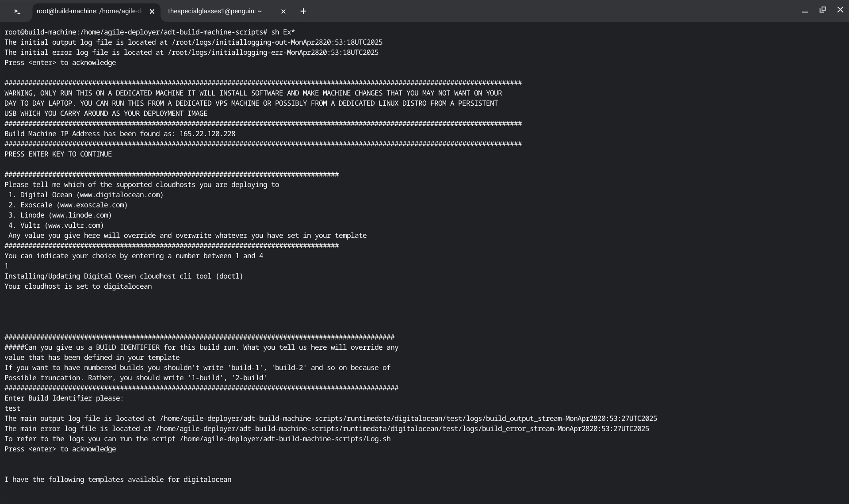Click the entered build identifier 'test'
The height and width of the screenshot is (504, 849).
tap(12, 409)
